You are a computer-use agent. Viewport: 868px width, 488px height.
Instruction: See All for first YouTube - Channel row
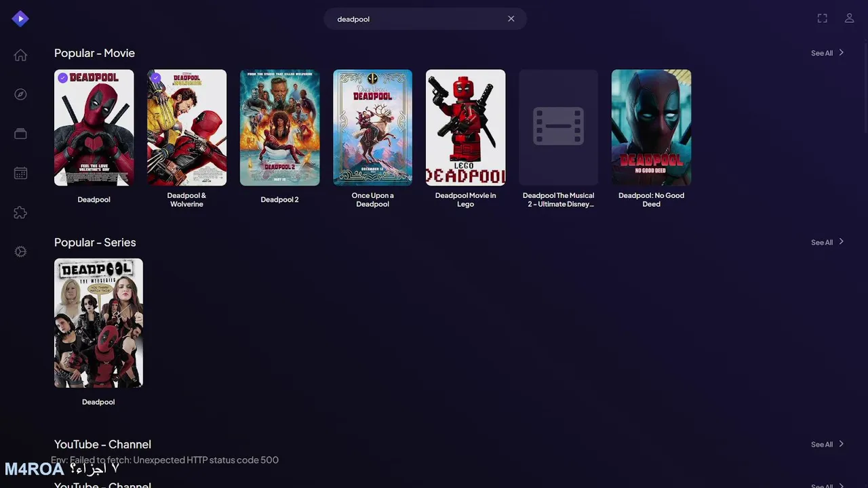827,445
